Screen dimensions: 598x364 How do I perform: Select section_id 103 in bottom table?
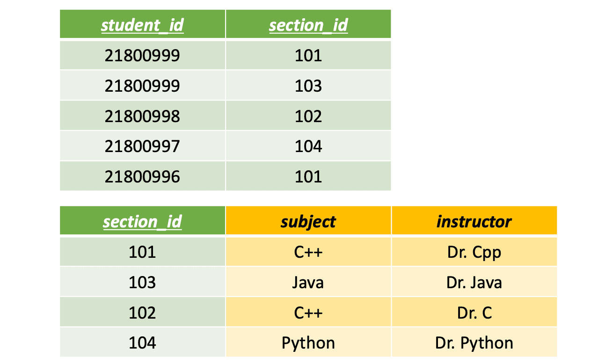coord(142,282)
